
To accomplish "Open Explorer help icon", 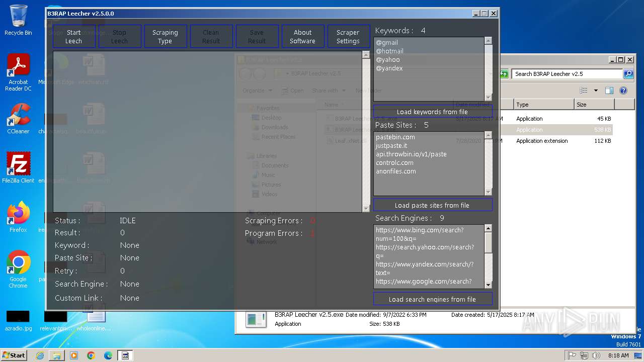I will tap(623, 90).
